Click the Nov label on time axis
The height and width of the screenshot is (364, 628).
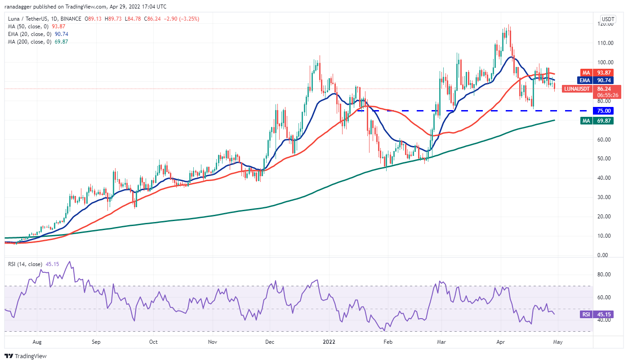point(213,342)
